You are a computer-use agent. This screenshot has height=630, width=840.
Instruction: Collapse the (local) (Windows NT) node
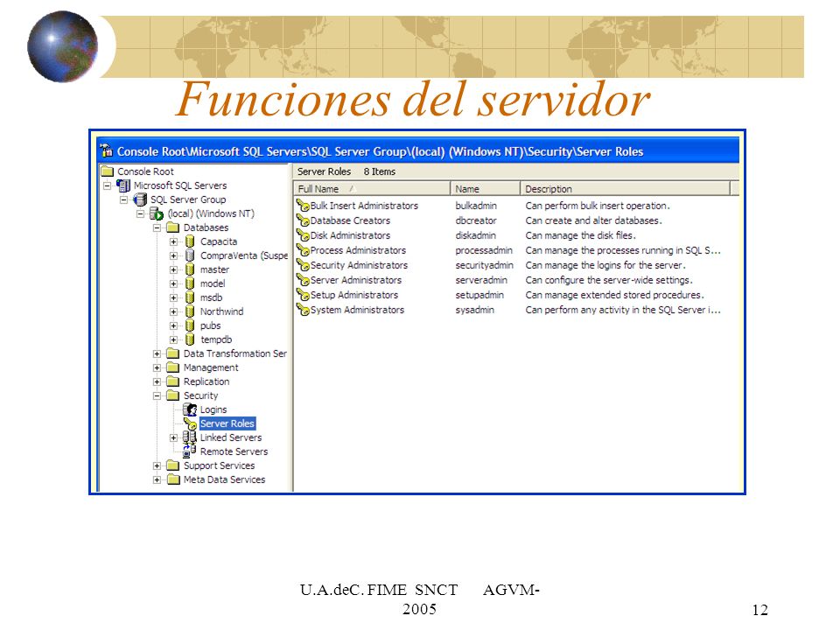point(140,213)
